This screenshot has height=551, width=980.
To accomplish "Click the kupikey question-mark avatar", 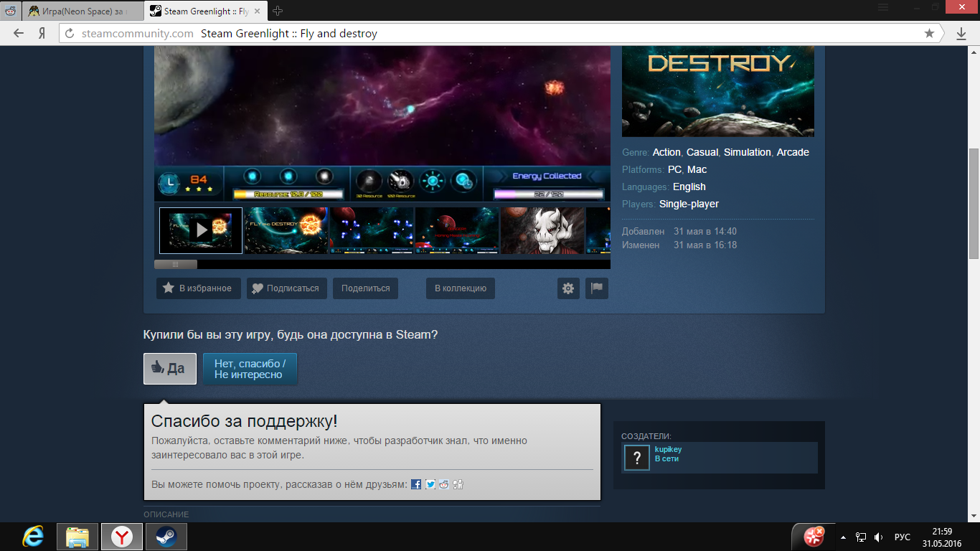I will pos(637,458).
